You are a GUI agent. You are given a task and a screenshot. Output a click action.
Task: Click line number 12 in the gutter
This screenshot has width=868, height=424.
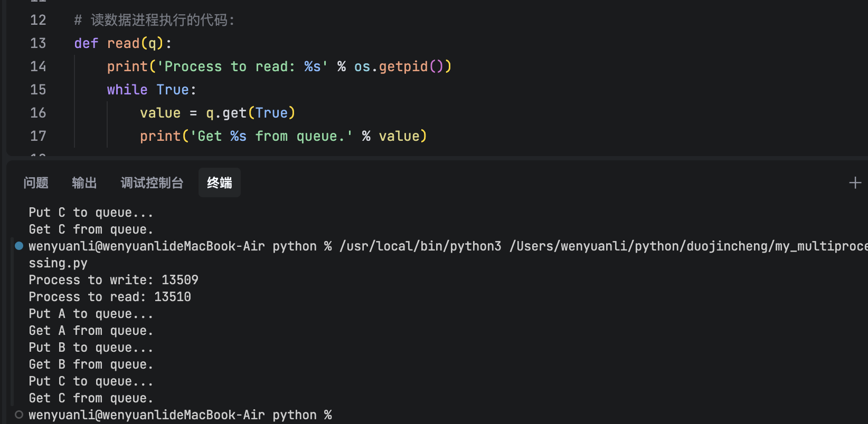click(x=38, y=20)
